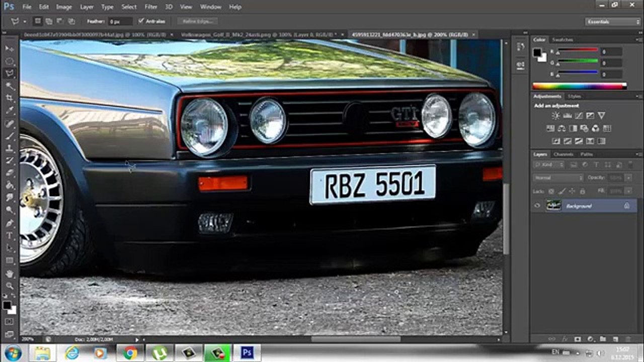Choose Subtract from selection mode
Screen dimensions: 644x362
(x=60, y=22)
